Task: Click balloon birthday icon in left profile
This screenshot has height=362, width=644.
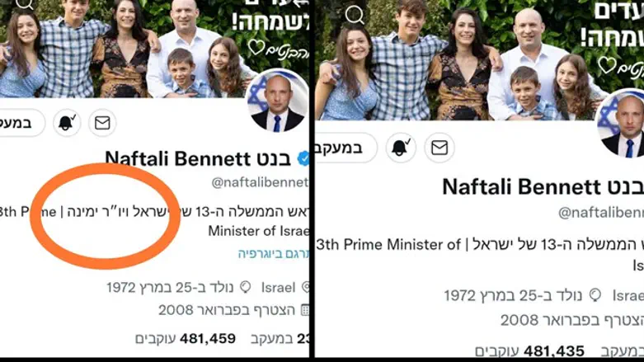Action: [x=245, y=287]
